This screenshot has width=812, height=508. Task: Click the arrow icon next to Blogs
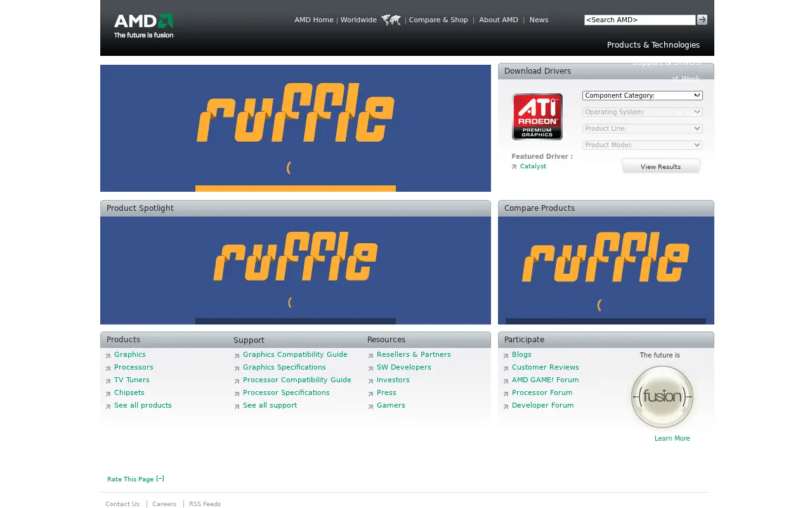(506, 356)
